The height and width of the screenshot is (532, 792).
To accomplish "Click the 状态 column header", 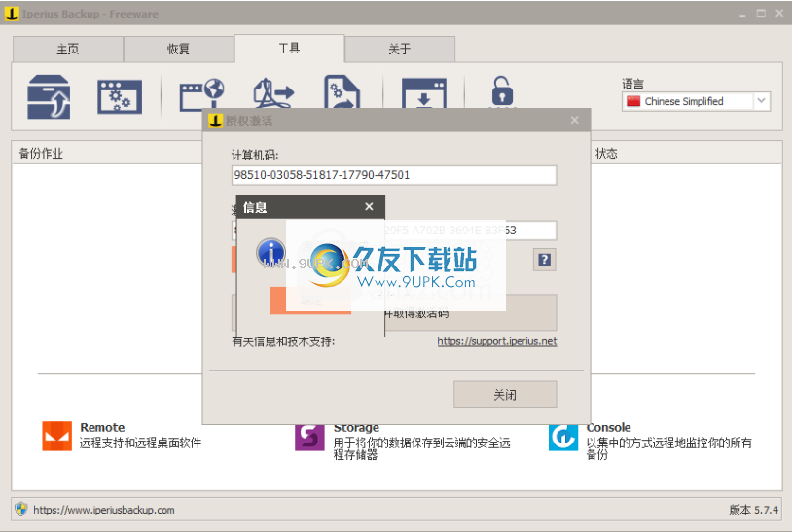I will 606,154.
